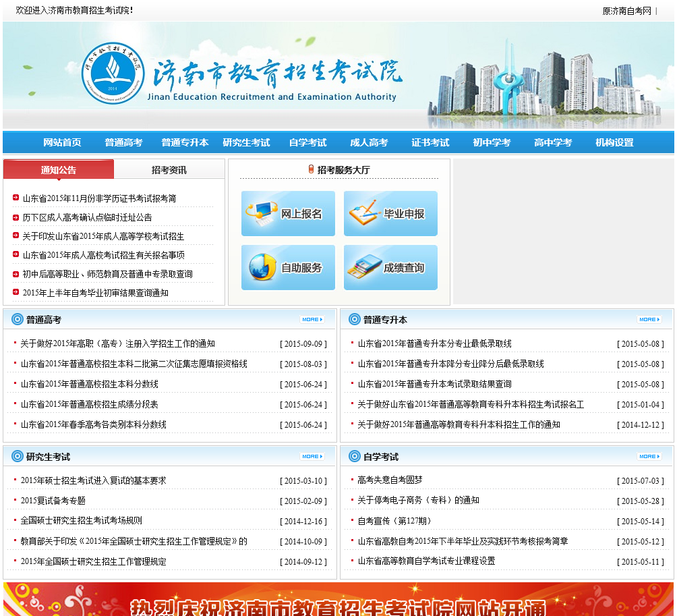677x616 pixels.
Task: Click red arrow bullet beside 历下区成人高考 notice
Action: pos(16,217)
